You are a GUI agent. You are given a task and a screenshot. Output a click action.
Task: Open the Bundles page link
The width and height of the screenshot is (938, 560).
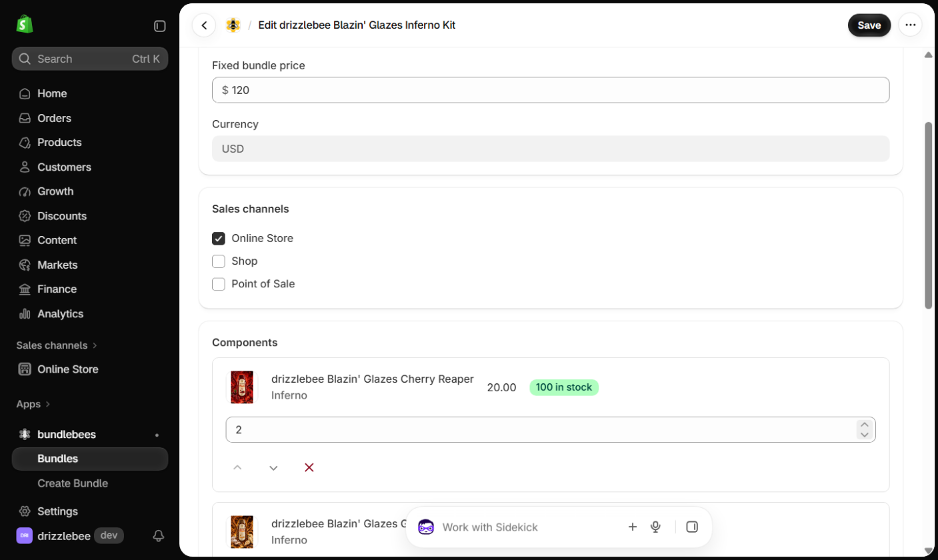[x=90, y=459]
